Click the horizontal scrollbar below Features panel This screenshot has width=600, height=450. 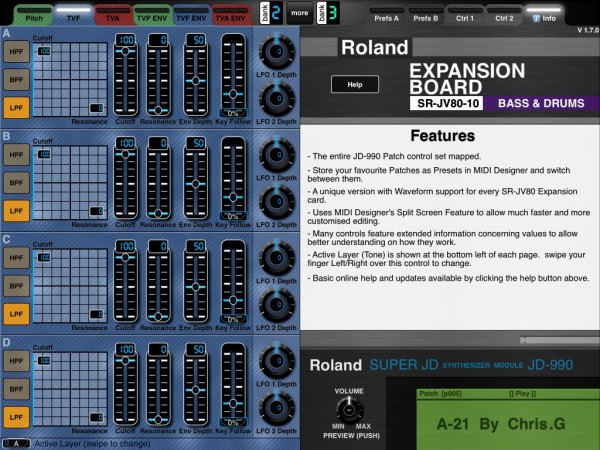[x=559, y=340]
